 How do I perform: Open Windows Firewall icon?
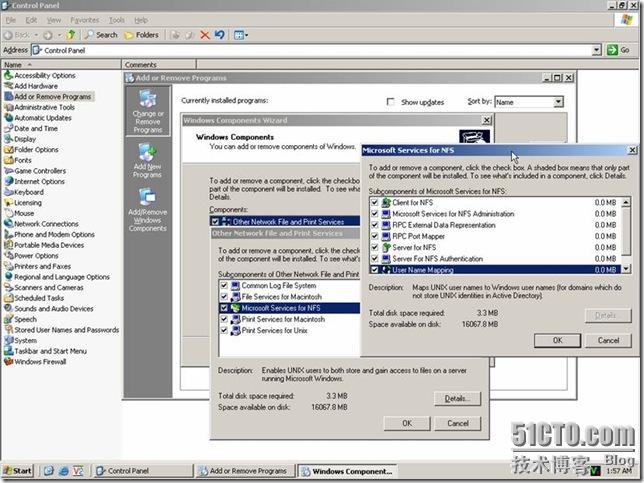pos(9,361)
